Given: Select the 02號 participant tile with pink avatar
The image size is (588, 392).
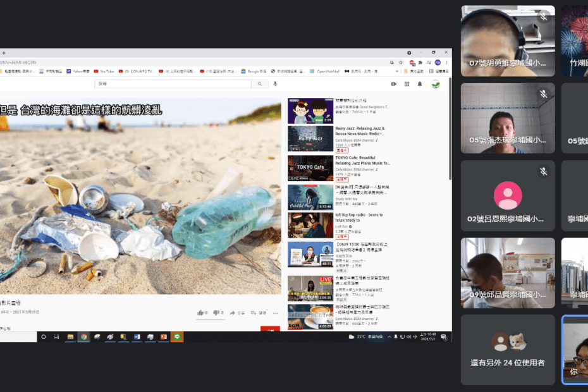Looking at the screenshot, I should click(508, 195).
